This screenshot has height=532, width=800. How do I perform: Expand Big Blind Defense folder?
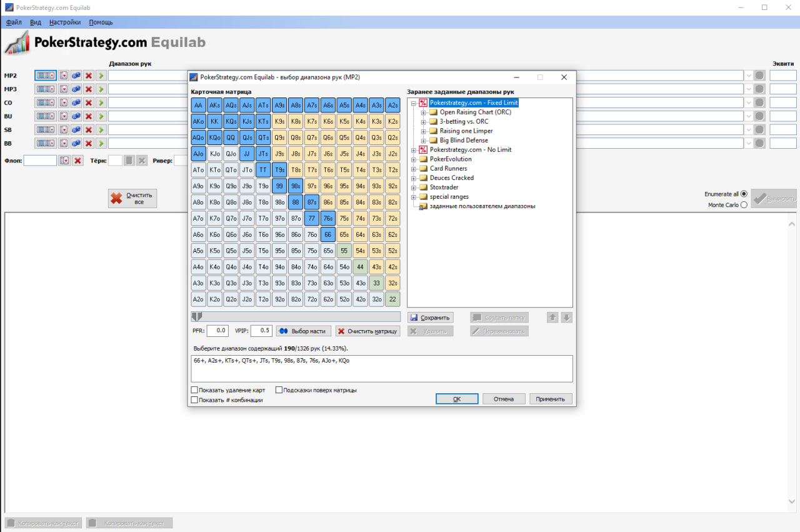(424, 141)
